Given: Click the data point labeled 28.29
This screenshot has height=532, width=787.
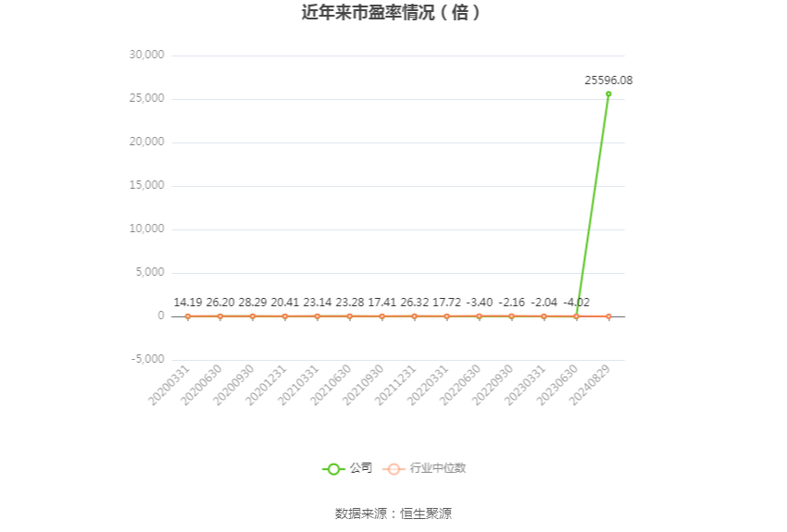Looking at the screenshot, I should click(253, 316).
